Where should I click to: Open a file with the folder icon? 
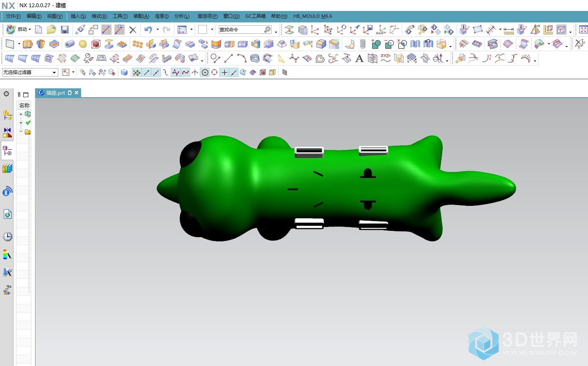tap(52, 30)
